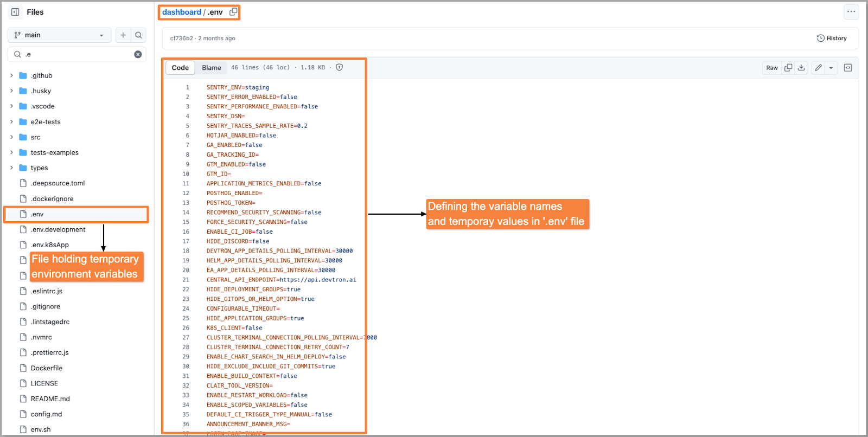Expand the tests-examples folder
Image resolution: width=868 pixels, height=437 pixels.
tap(11, 152)
